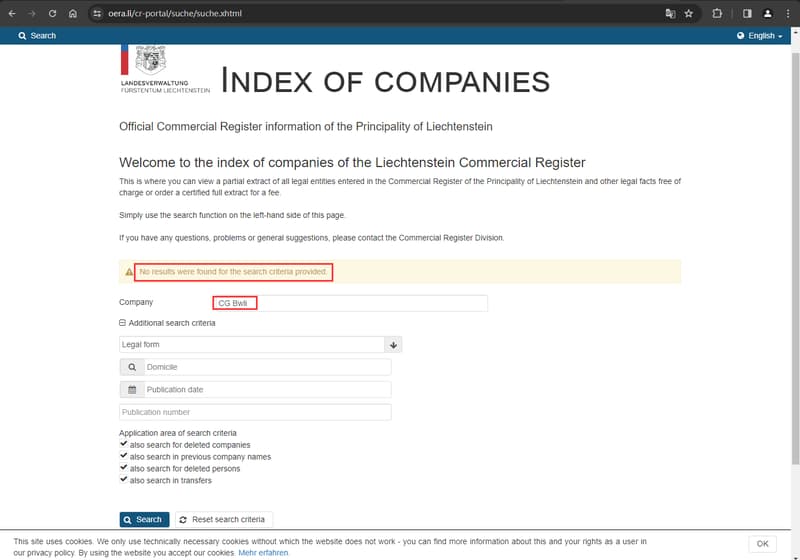
Task: Bookmark this page with the star icon
Action: click(689, 14)
